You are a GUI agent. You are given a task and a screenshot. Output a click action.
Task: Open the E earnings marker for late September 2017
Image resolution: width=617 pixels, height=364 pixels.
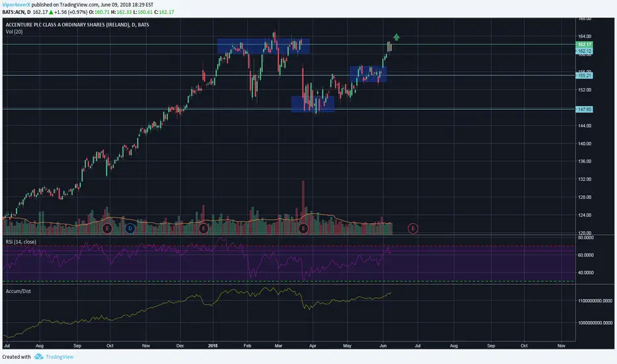click(107, 228)
